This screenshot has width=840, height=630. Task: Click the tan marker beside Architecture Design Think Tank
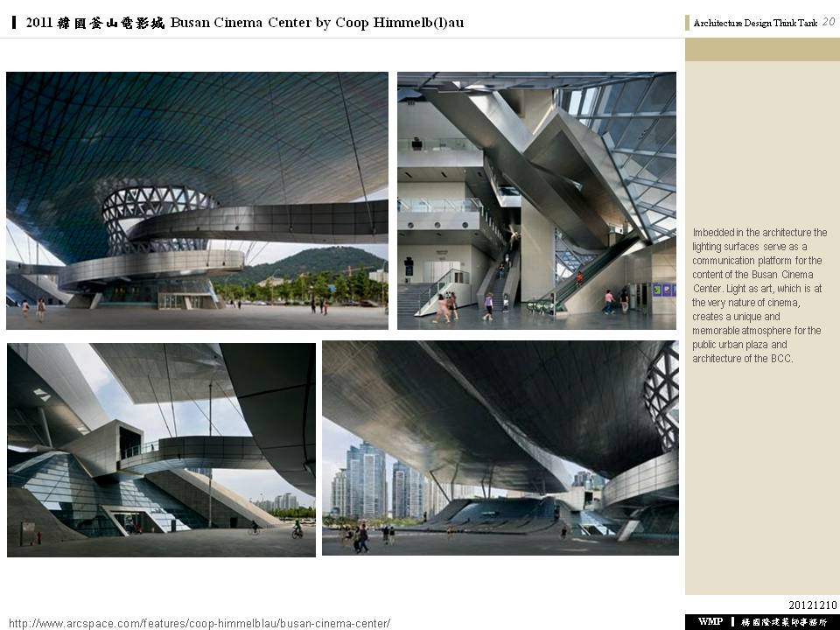pos(688,23)
